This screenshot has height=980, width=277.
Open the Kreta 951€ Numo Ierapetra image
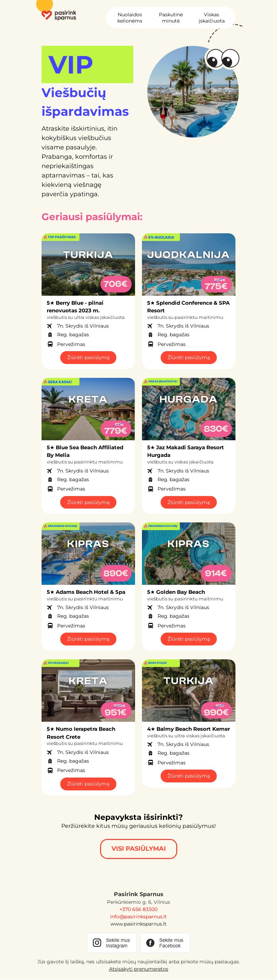(88, 690)
